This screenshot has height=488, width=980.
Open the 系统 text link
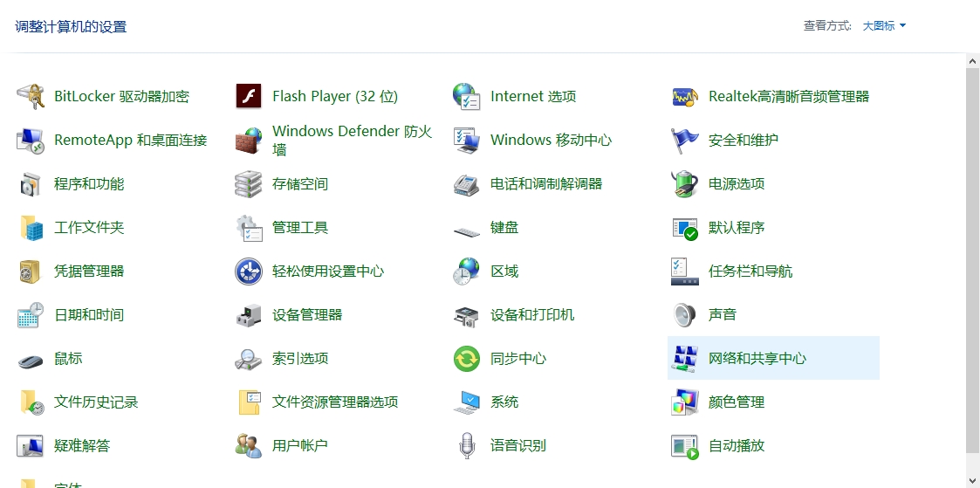pos(504,402)
